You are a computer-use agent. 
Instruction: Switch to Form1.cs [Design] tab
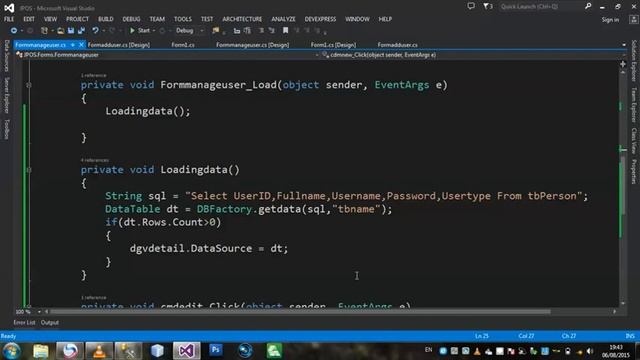333,45
